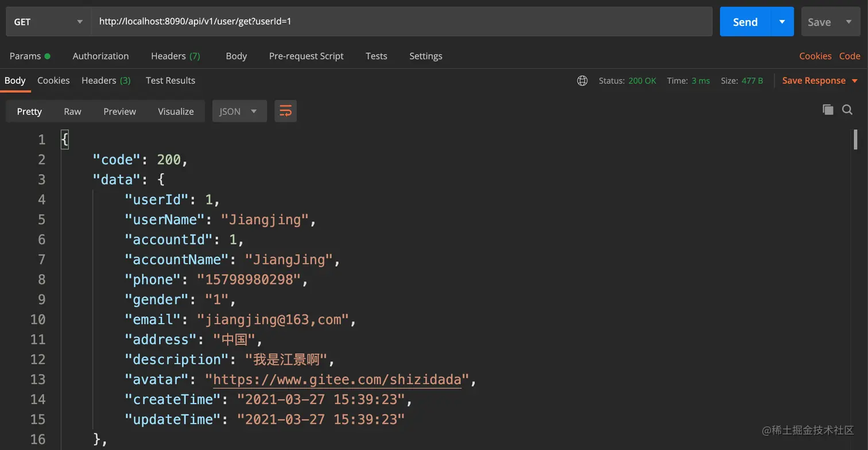868x450 pixels.
Task: Open the response Headers (3) tab
Action: 106,80
